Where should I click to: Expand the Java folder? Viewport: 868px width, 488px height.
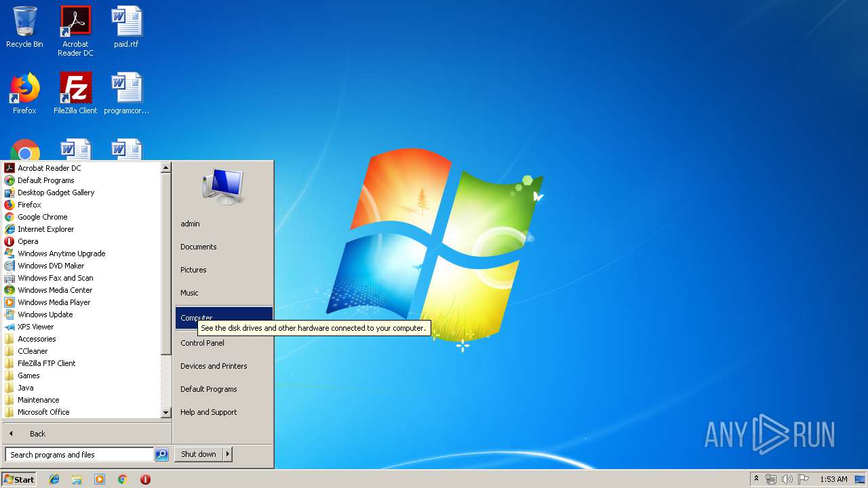point(25,388)
